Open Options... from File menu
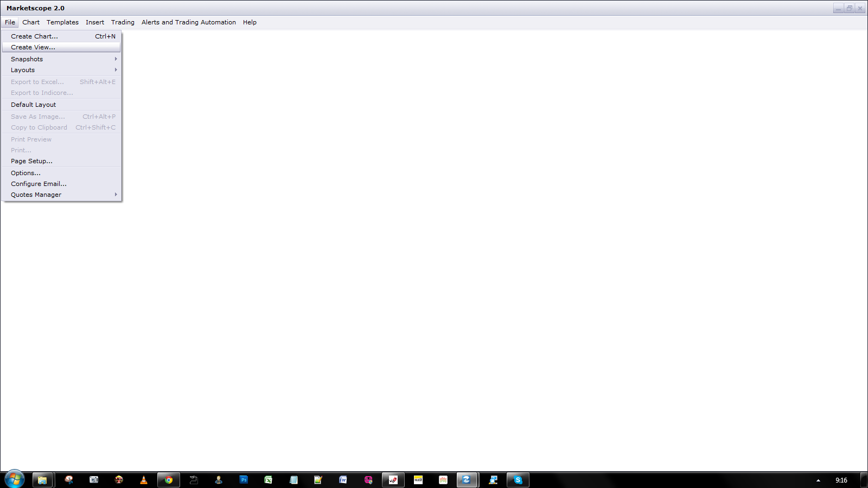 pyautogui.click(x=61, y=173)
